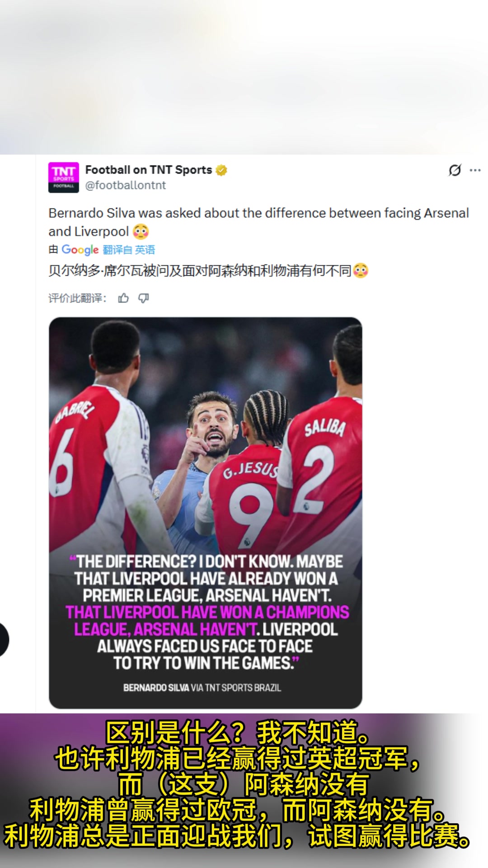Screen dimensions: 488x868
Task: Open the 'Football on TNT Sports' account name
Action: pyautogui.click(x=148, y=170)
